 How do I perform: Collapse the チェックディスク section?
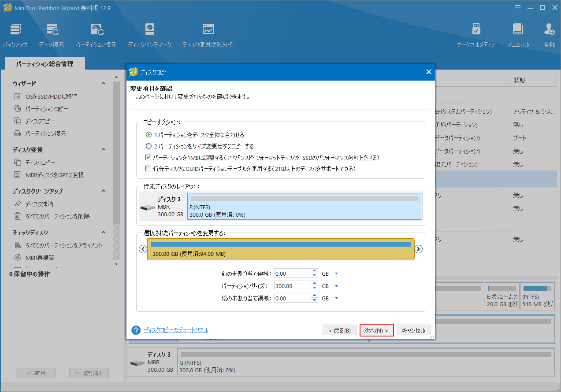[x=104, y=233]
